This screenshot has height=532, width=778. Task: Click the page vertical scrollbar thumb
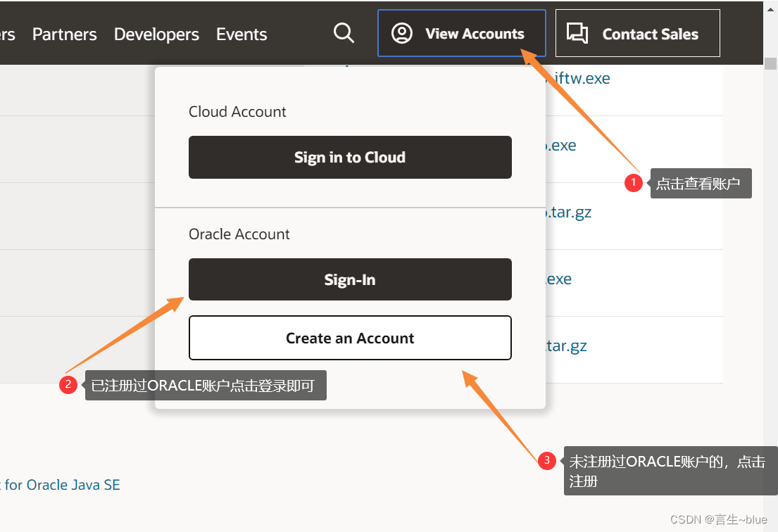pyautogui.click(x=770, y=63)
